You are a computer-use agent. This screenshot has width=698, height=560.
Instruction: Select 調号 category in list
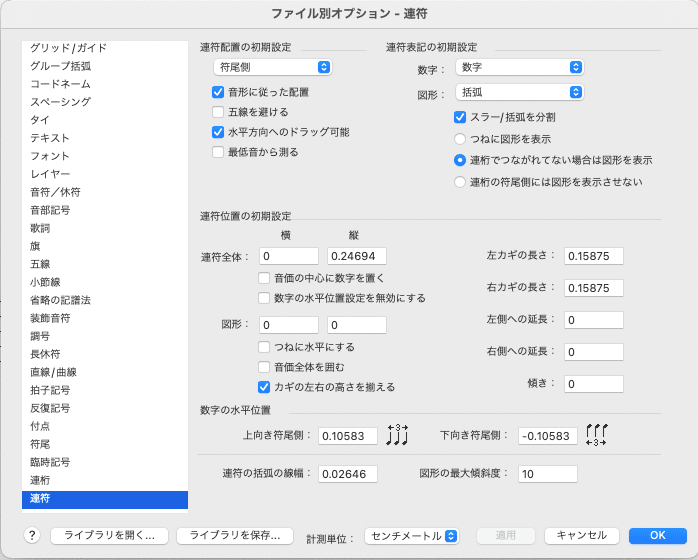[x=105, y=337]
